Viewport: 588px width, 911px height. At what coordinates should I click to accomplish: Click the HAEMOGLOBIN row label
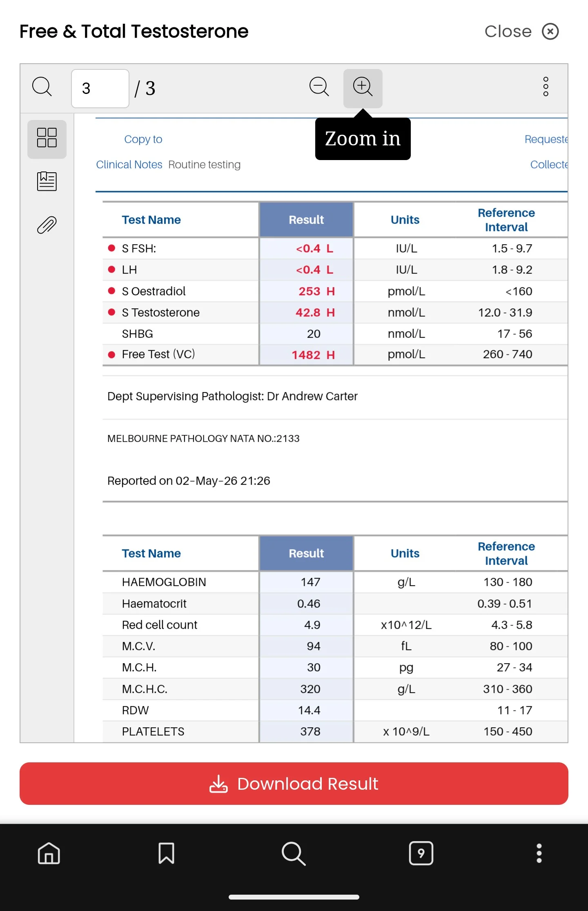coord(164,582)
